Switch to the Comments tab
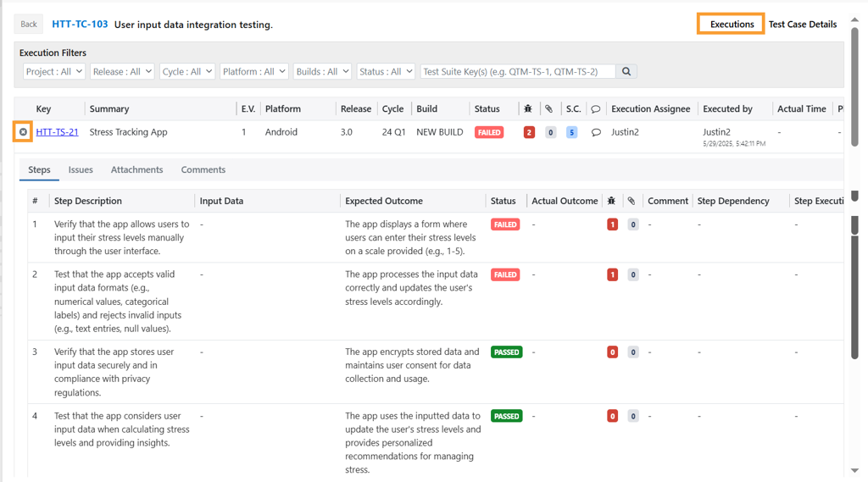 pyautogui.click(x=203, y=170)
